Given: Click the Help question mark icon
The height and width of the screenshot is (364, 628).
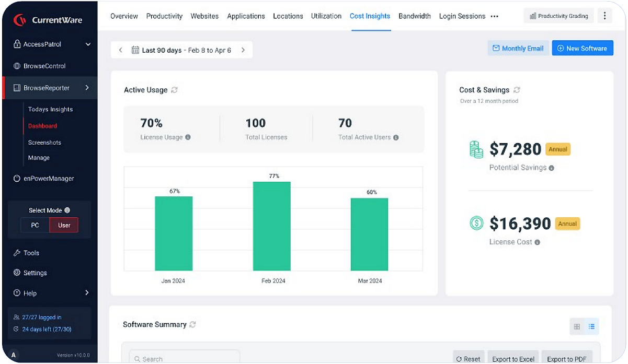Looking at the screenshot, I should coord(17,293).
